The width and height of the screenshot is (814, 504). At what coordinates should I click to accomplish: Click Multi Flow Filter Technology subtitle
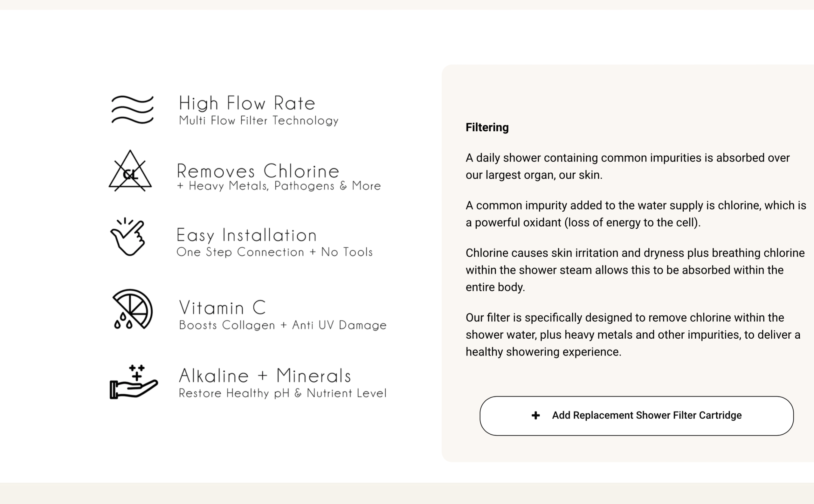(x=259, y=121)
